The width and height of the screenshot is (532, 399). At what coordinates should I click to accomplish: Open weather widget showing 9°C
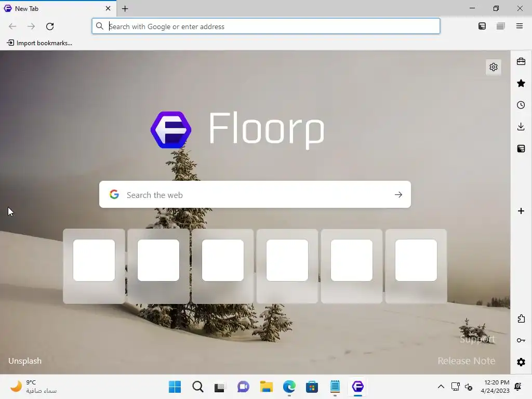click(x=33, y=387)
